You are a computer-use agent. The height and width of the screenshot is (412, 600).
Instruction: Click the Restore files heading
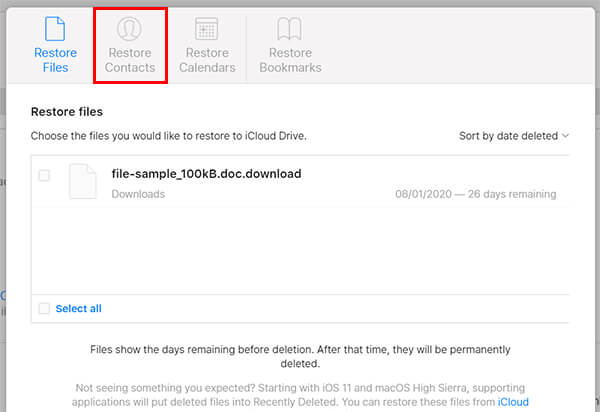click(67, 112)
